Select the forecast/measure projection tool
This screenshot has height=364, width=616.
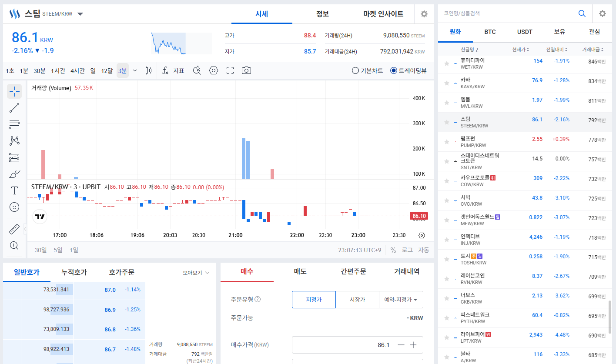(14, 157)
